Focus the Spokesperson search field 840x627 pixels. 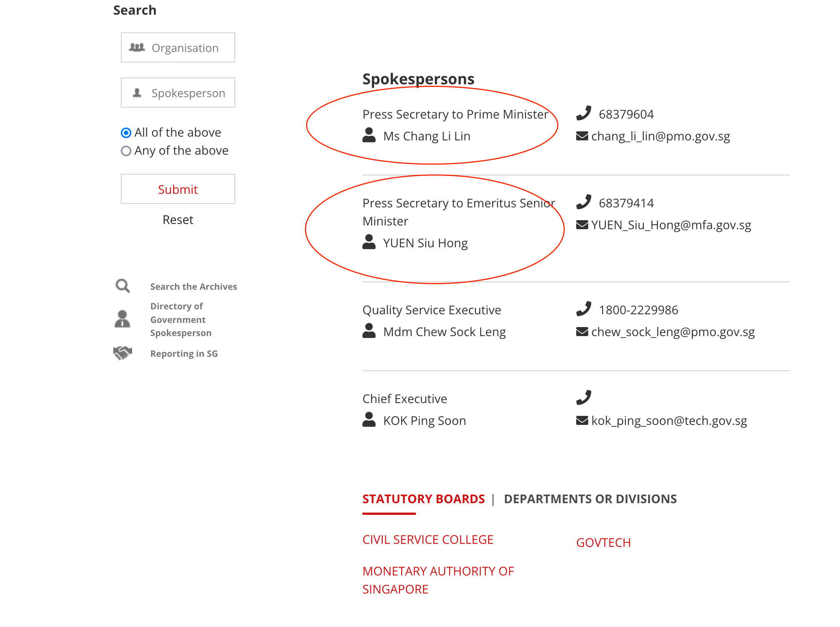[x=178, y=93]
